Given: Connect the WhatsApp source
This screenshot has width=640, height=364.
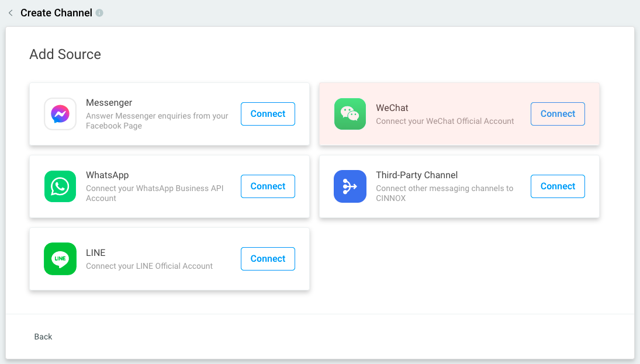Looking at the screenshot, I should [x=268, y=186].
